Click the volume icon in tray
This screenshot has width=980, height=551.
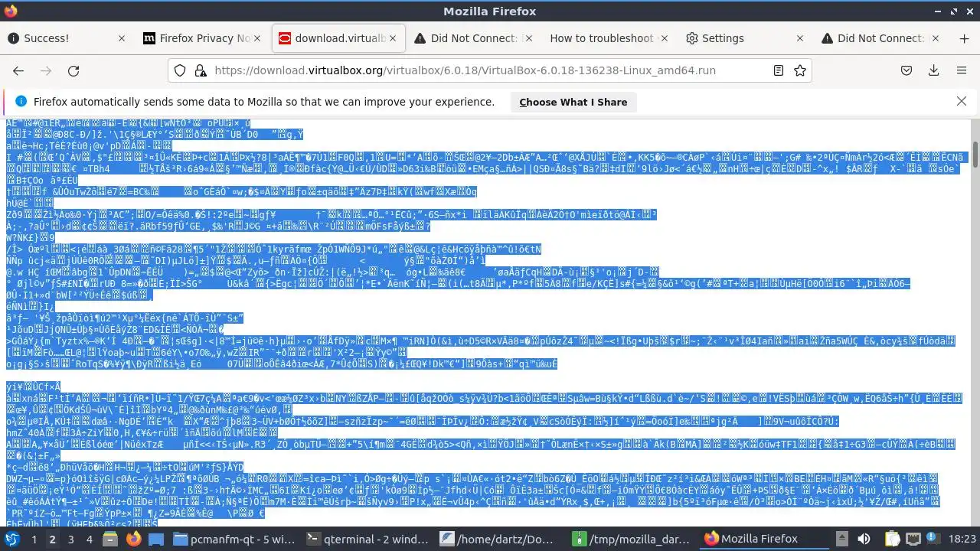(864, 539)
